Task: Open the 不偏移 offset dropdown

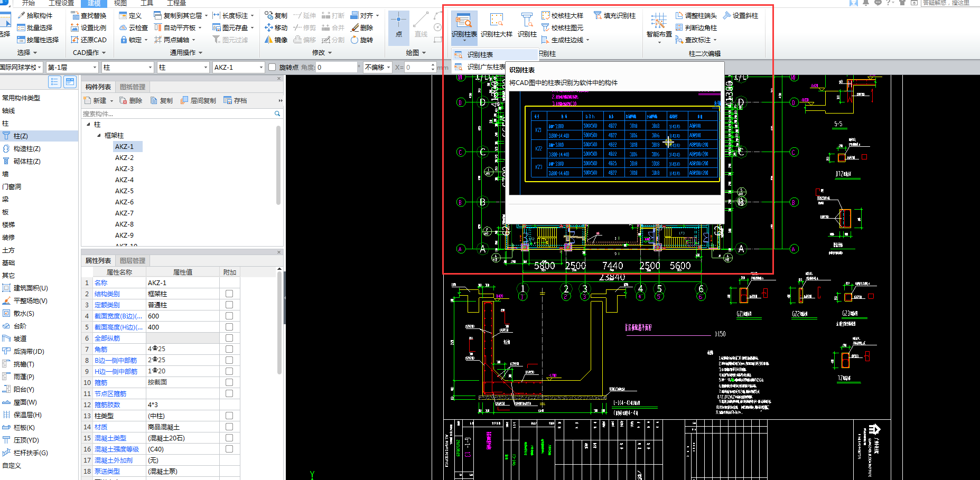Action: (x=377, y=67)
